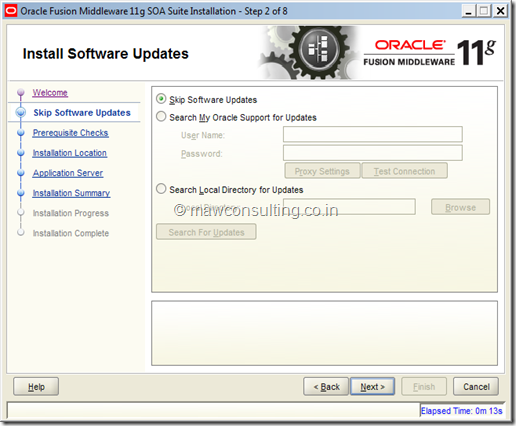This screenshot has width=516, height=426.
Task: Click the User Name input field
Action: pyautogui.click(x=373, y=134)
